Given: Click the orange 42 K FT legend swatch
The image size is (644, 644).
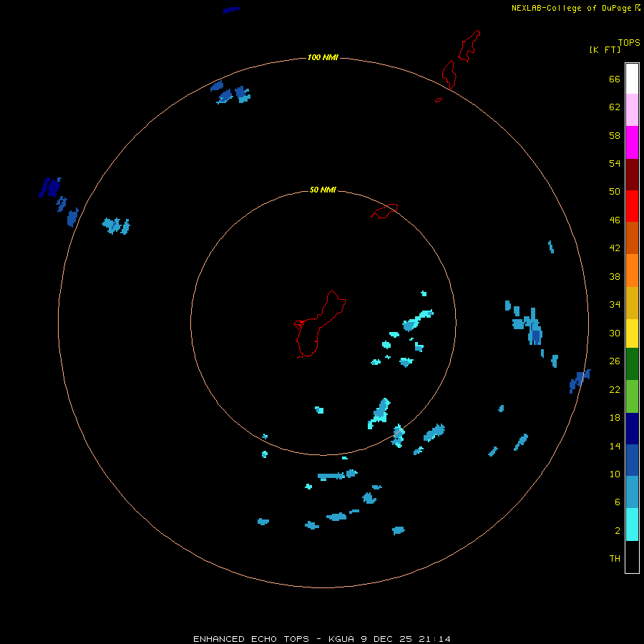Looking at the screenshot, I should [632, 270].
